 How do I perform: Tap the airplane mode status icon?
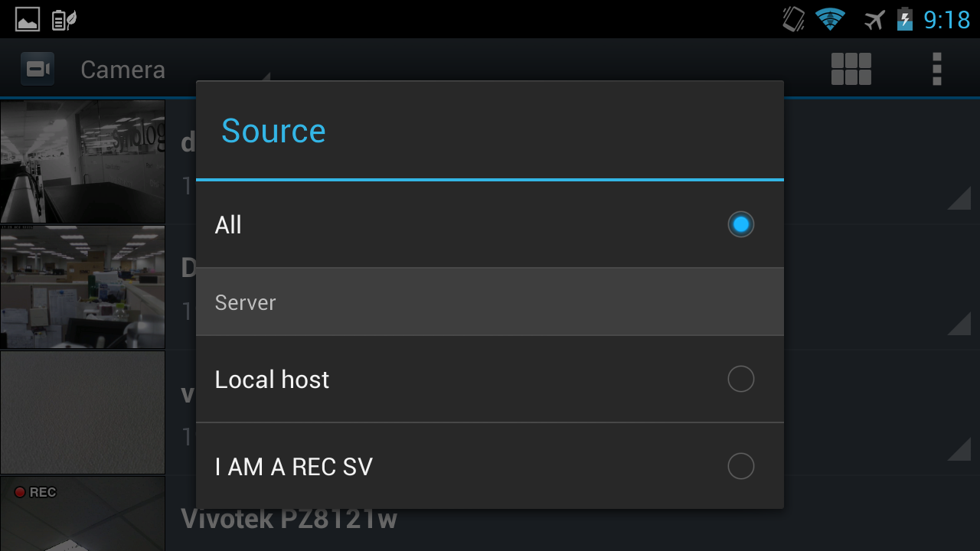point(873,19)
